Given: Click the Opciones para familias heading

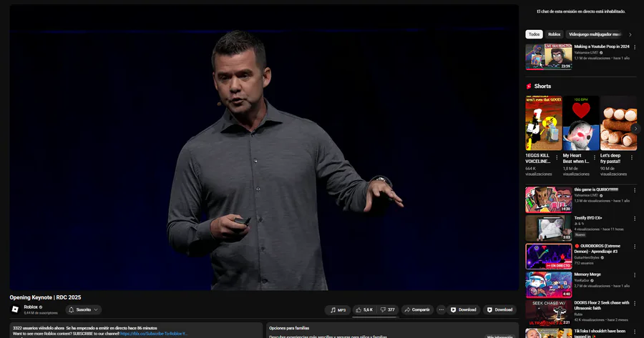Looking at the screenshot, I should pos(289,328).
